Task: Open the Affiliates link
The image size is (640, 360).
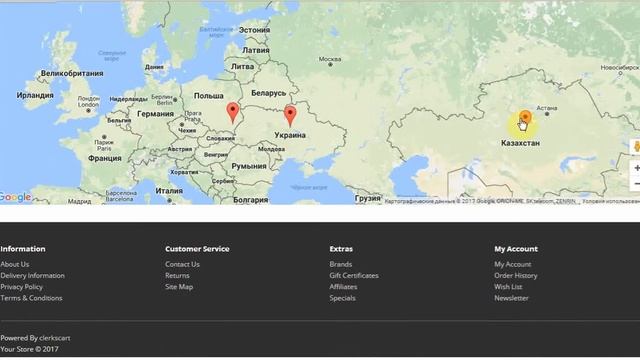Action: pyautogui.click(x=343, y=287)
